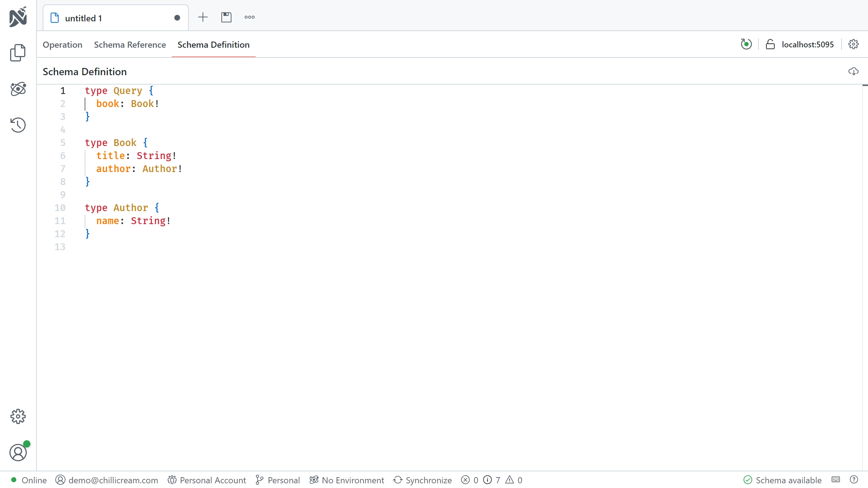Click the 'title: String!' field line
The width and height of the screenshot is (868, 488).
point(136,156)
